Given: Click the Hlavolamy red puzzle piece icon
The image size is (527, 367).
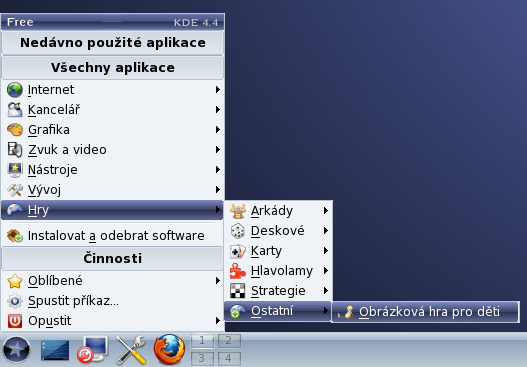Looking at the screenshot, I should pyautogui.click(x=238, y=271).
